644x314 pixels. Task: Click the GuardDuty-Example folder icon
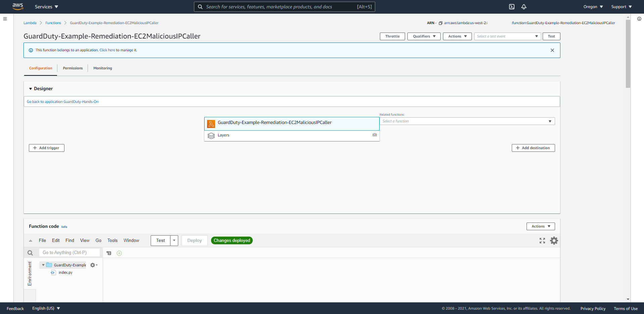tap(49, 265)
